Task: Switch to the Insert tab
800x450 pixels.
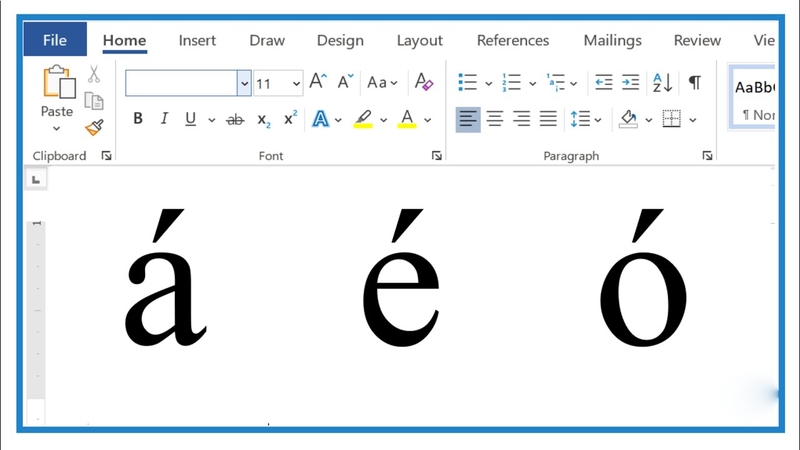Action: pos(197,40)
